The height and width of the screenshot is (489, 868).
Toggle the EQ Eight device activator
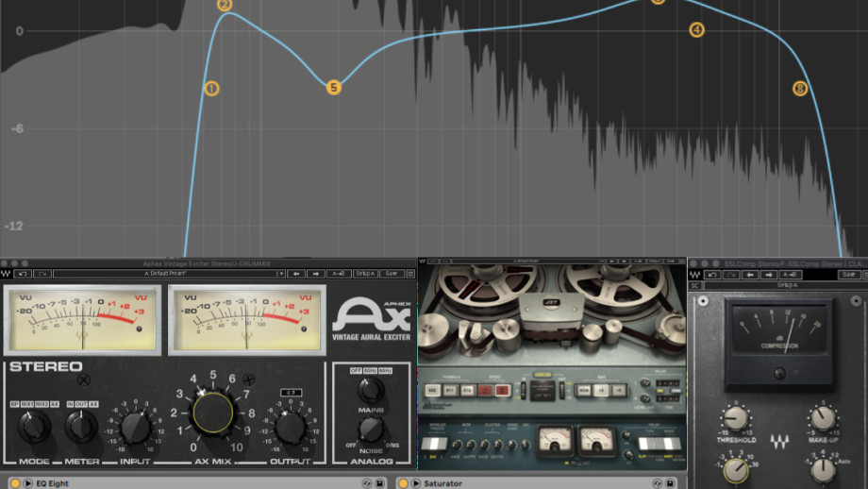pyautogui.click(x=15, y=483)
